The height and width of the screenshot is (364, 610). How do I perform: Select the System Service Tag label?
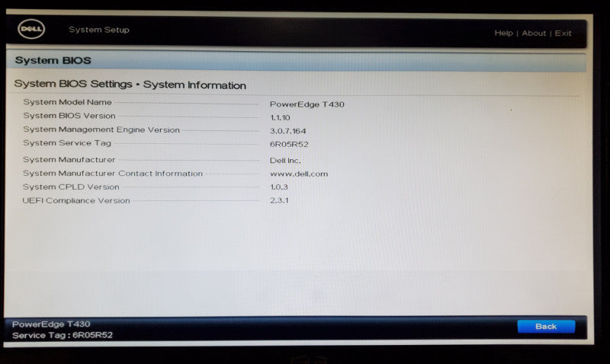[67, 143]
